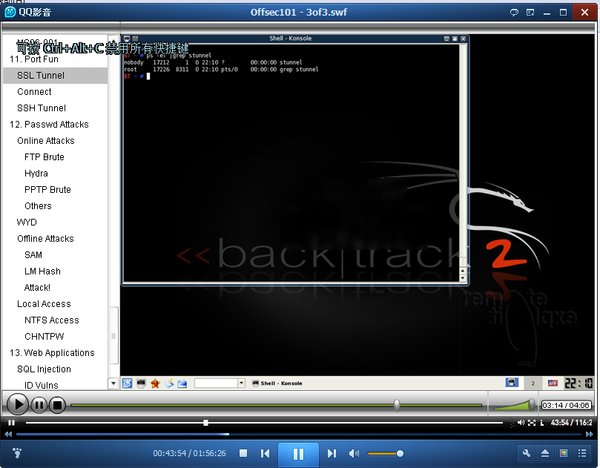
Task: Click the Konsole window close button
Action: click(x=463, y=39)
